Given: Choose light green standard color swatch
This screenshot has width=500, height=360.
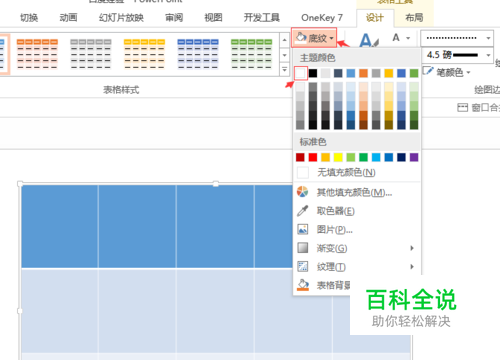Looking at the screenshot, I should coord(351,157).
